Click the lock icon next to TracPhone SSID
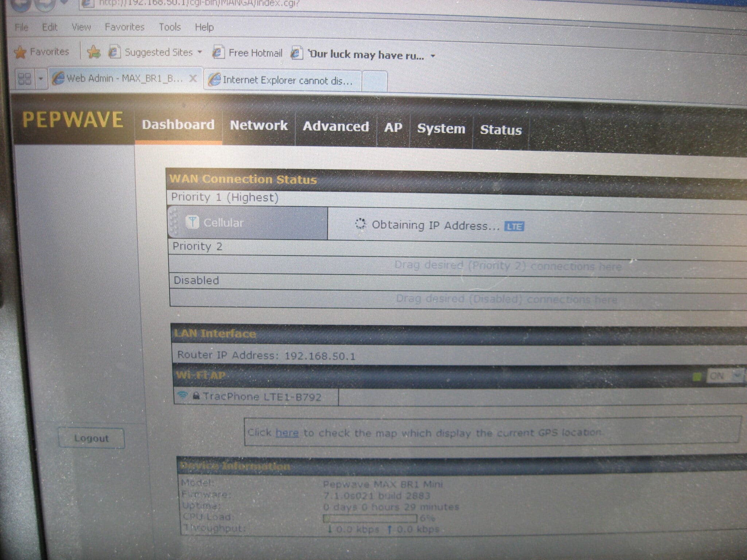 point(196,396)
